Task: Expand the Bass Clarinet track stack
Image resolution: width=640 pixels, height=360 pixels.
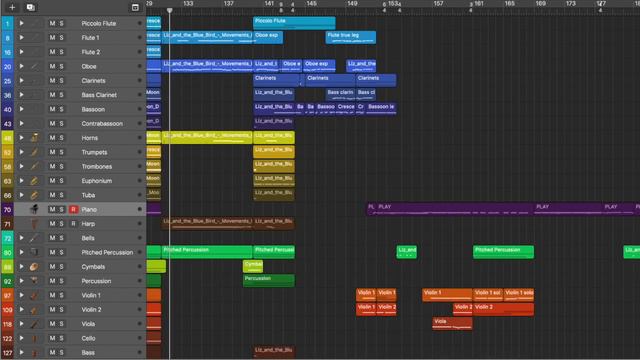Action: (21, 95)
